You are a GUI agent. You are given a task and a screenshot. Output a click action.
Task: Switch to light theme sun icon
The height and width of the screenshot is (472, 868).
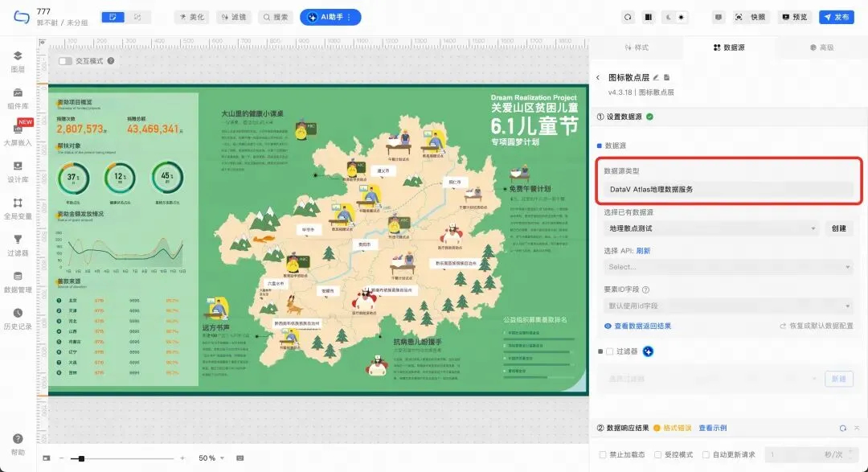682,17
